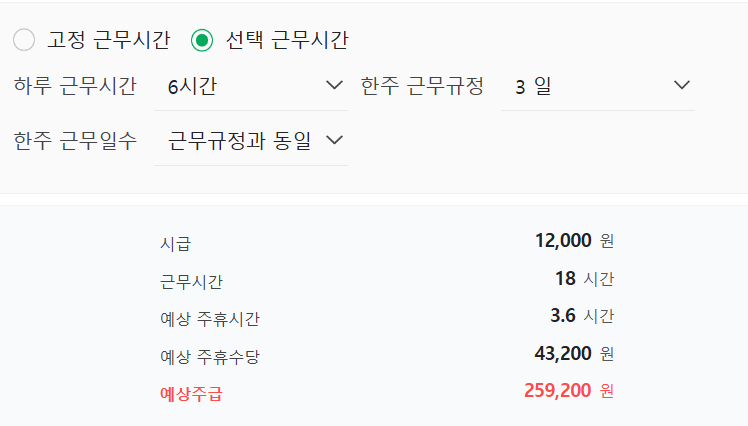Click the 한주 근무규정 field label
The height and width of the screenshot is (426, 748).
coord(422,86)
